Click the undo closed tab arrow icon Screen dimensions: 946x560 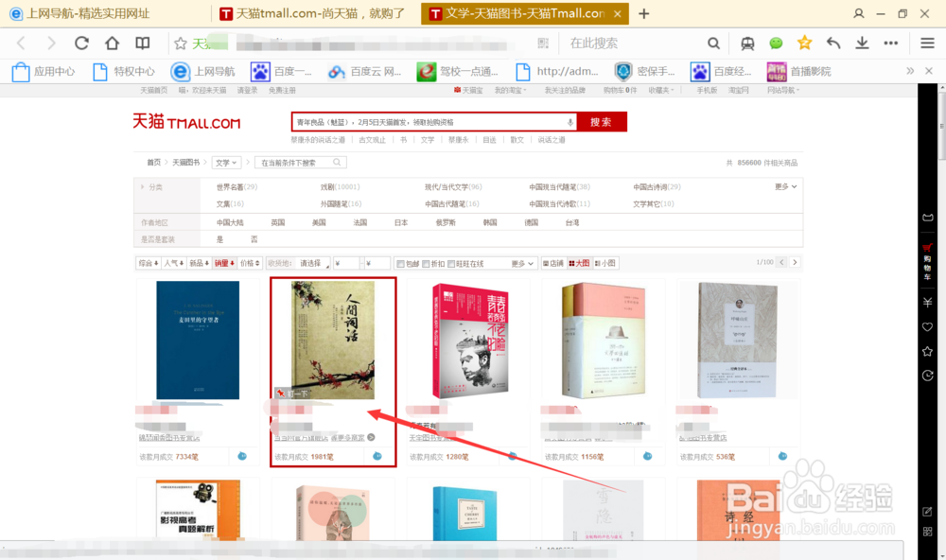coord(833,43)
